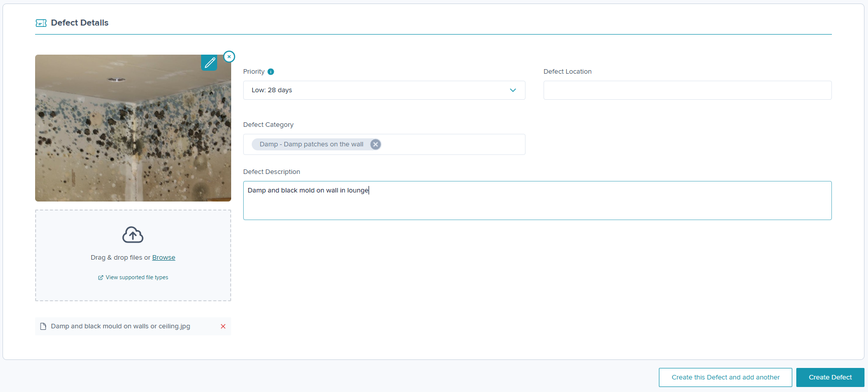Viewport: 868px width, 392px height.
Task: Click Create this Defect and add another
Action: [726, 377]
